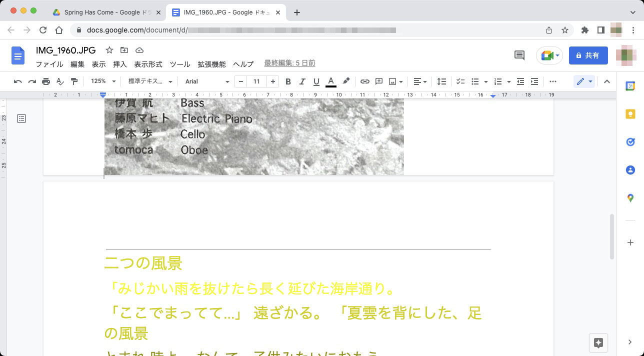Open the text color picker
Screen dimensions: 644x356
point(330,81)
